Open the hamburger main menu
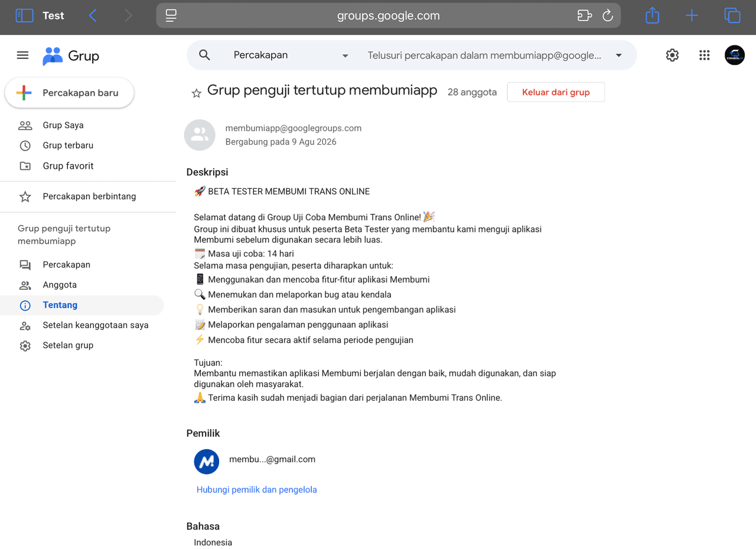756x549 pixels. [22, 55]
